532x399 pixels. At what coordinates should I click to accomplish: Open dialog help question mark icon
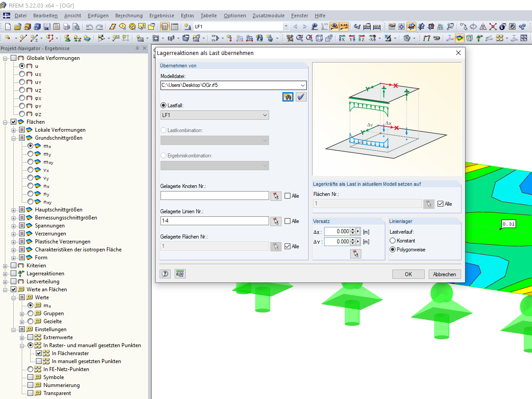pos(165,274)
